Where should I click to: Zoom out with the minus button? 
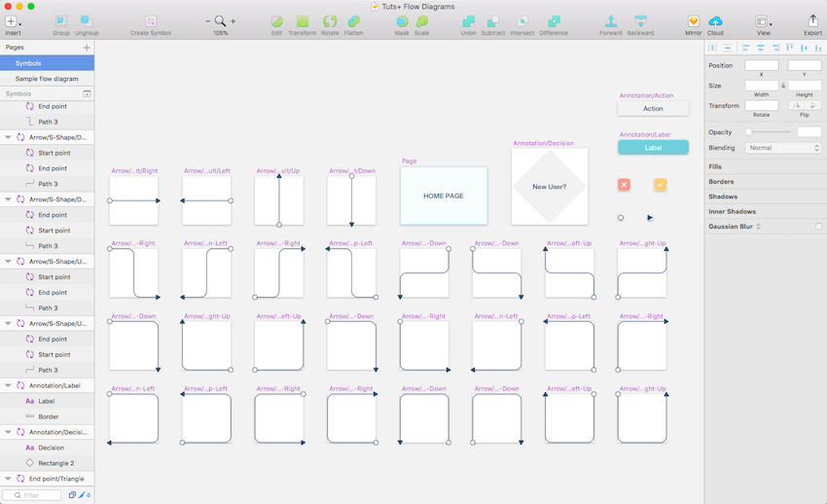(x=207, y=21)
